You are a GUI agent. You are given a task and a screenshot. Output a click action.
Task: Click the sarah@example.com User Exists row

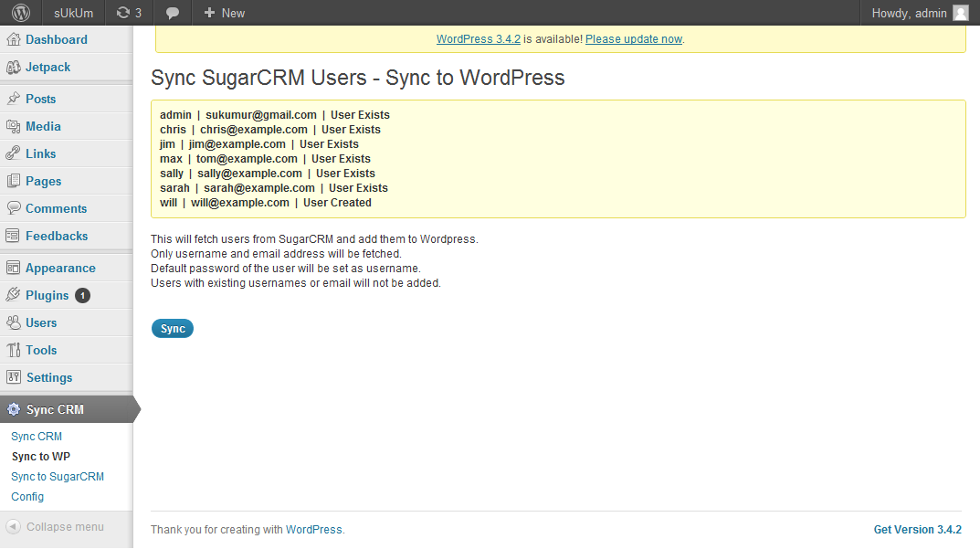coord(274,187)
